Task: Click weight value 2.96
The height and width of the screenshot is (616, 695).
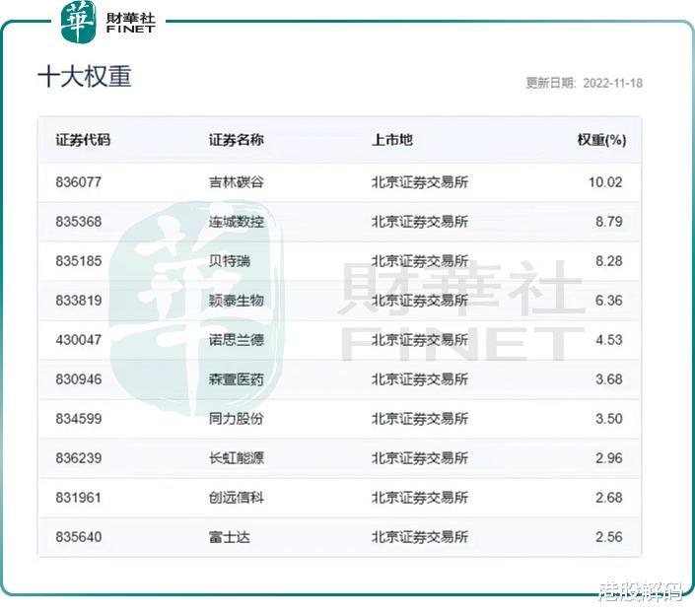Action: coord(609,458)
